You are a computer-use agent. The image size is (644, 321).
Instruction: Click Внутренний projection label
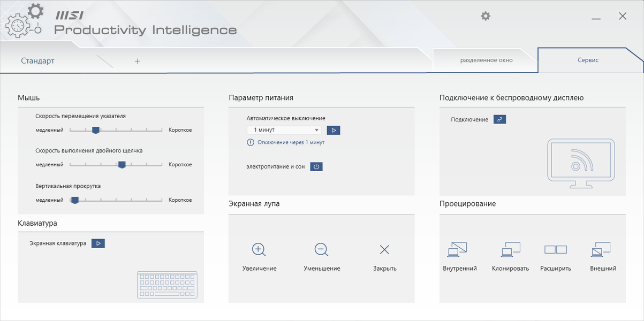pyautogui.click(x=460, y=269)
